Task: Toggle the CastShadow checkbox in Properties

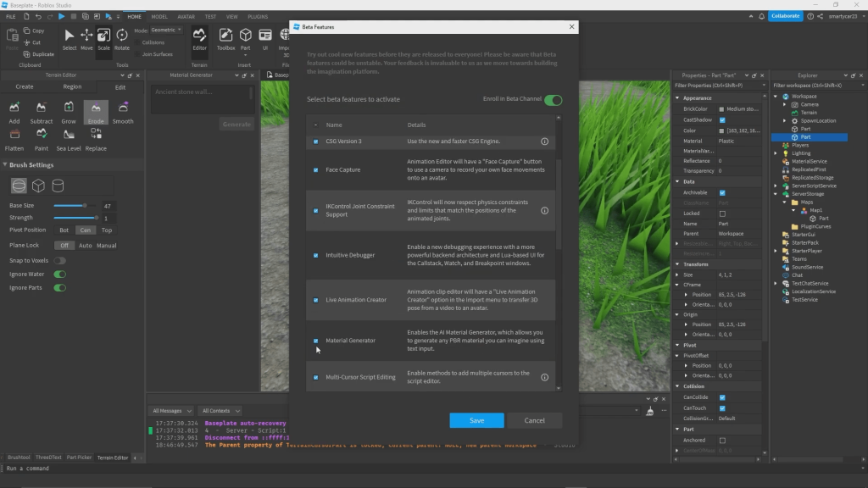Action: pos(722,120)
